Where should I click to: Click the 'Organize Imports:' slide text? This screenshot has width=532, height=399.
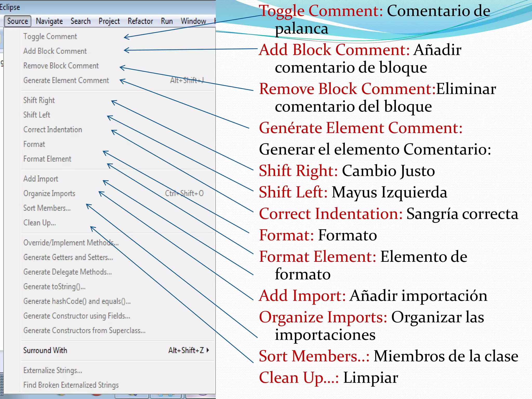click(x=323, y=317)
